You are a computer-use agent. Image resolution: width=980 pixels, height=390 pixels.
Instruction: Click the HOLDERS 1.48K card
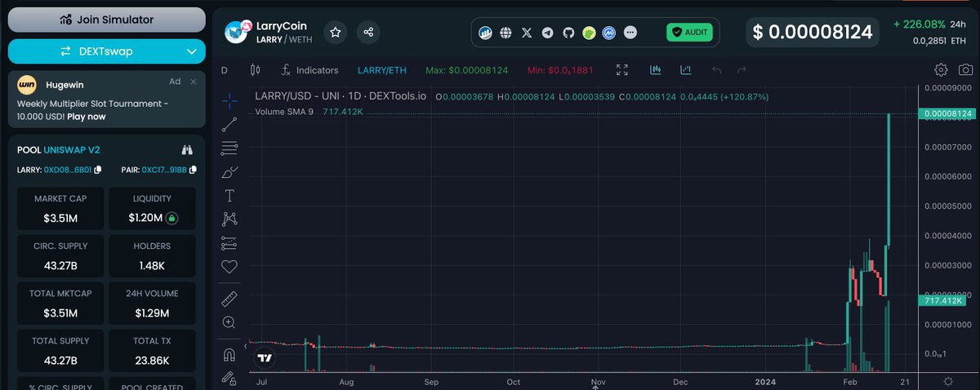(152, 255)
